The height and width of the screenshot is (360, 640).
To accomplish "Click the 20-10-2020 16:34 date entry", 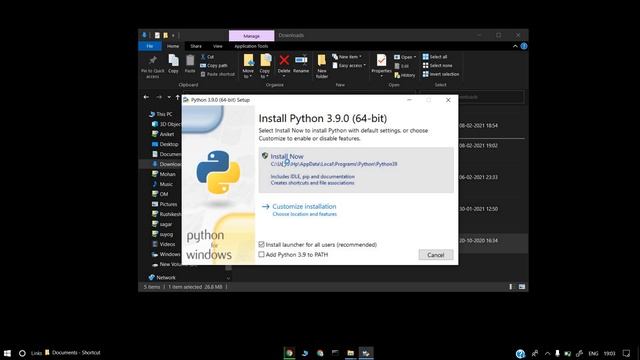I will point(478,241).
